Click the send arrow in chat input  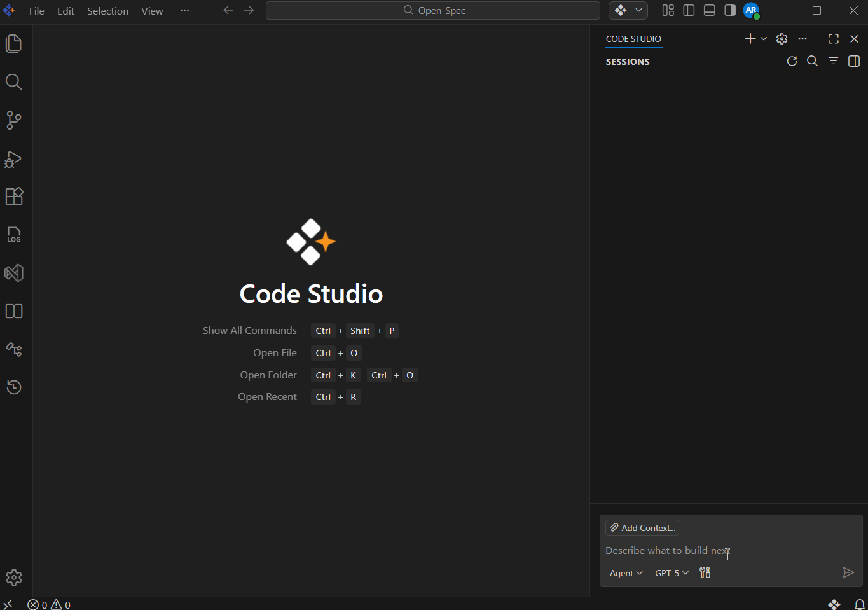coord(848,573)
